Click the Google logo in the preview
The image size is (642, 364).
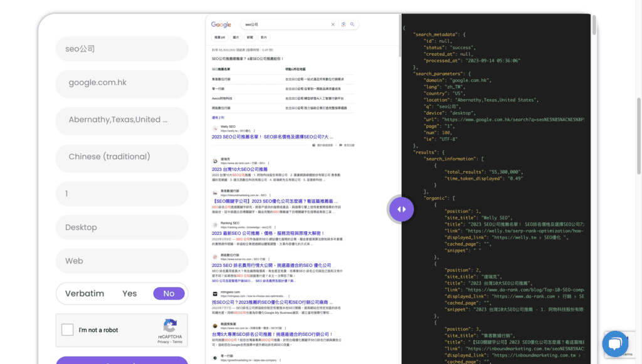221,24
